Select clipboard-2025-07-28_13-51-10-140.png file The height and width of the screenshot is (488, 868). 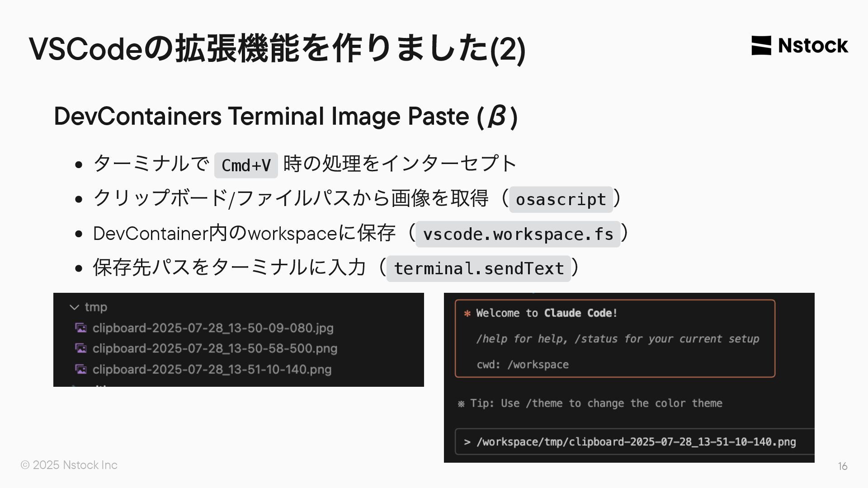click(x=212, y=370)
